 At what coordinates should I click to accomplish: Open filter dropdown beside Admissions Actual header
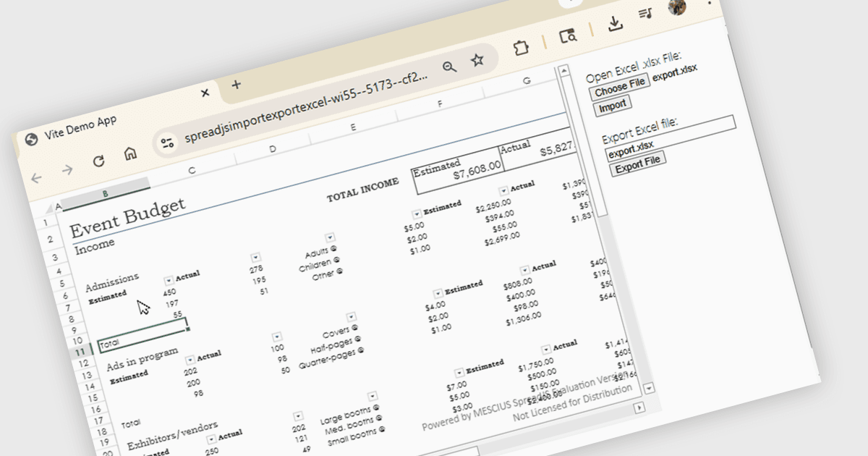pyautogui.click(x=169, y=280)
